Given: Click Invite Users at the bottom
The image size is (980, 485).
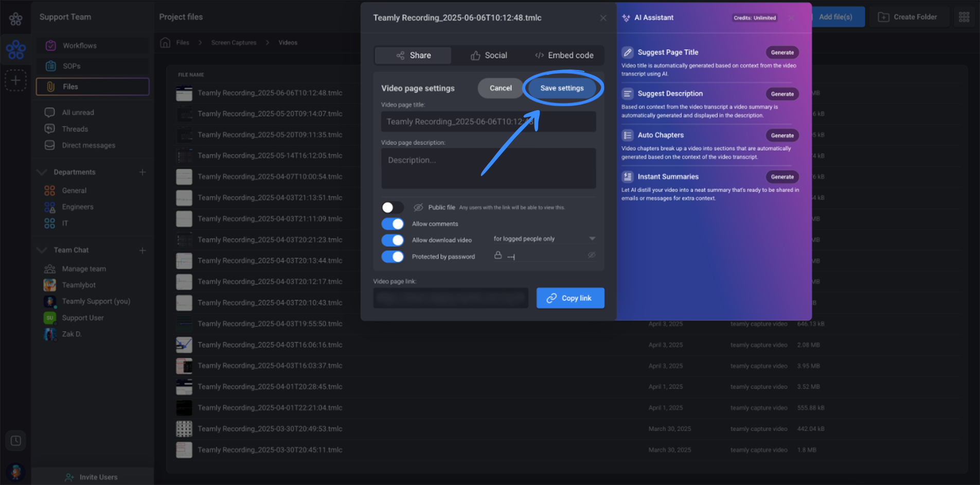Looking at the screenshot, I should 92,477.
